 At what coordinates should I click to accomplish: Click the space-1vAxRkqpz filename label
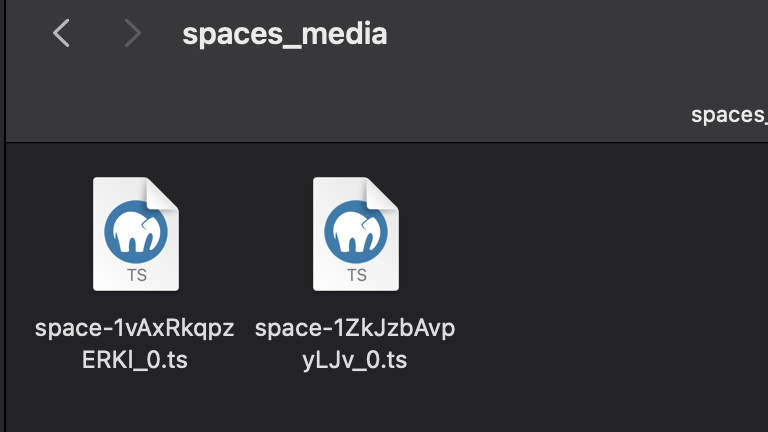click(x=135, y=328)
